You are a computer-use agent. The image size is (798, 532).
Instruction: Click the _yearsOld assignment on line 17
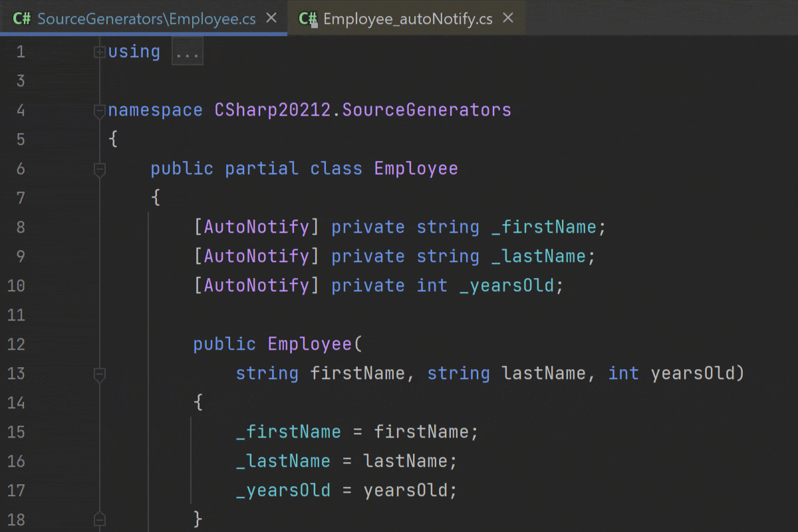pyautogui.click(x=283, y=489)
